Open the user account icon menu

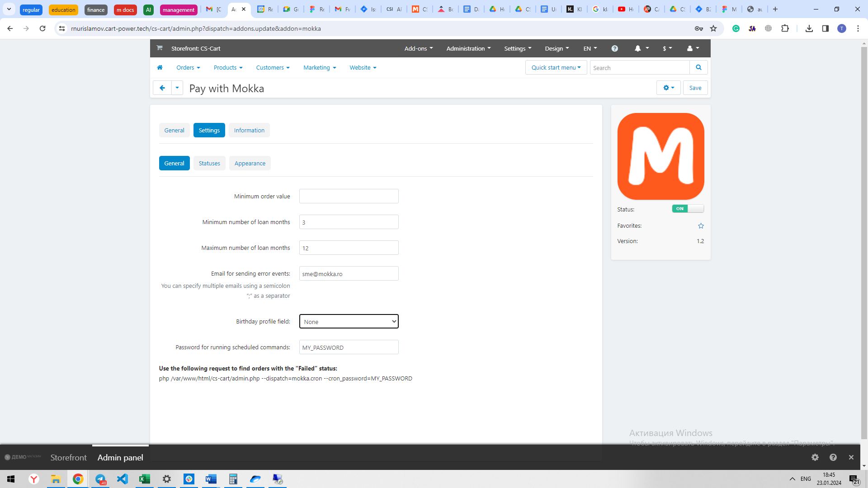pyautogui.click(x=693, y=48)
